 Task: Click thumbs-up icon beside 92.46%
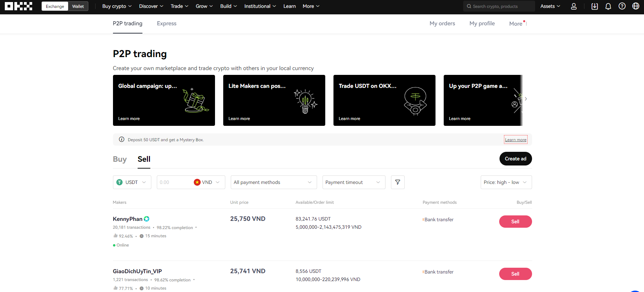click(x=115, y=236)
